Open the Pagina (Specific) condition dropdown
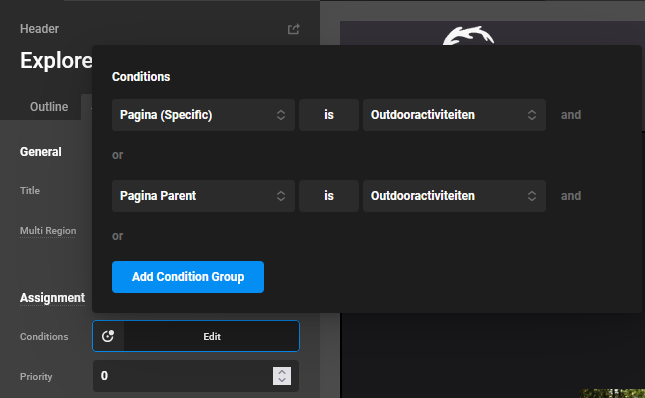This screenshot has height=398, width=645. click(203, 115)
